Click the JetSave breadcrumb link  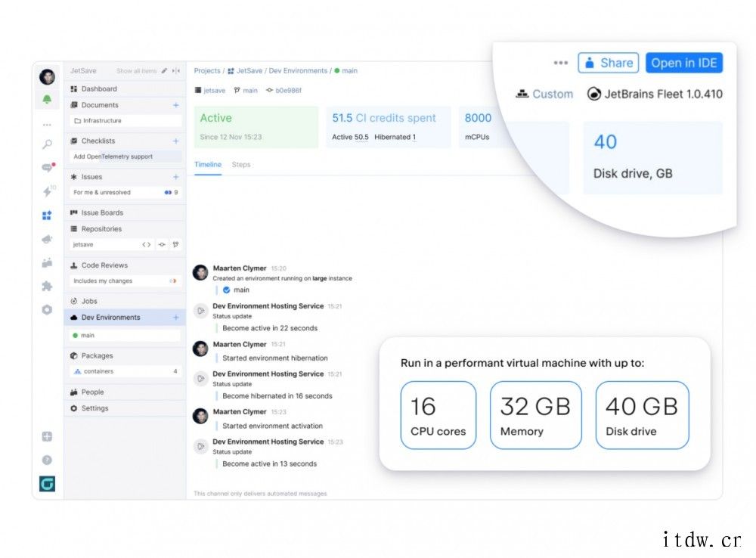(x=245, y=71)
